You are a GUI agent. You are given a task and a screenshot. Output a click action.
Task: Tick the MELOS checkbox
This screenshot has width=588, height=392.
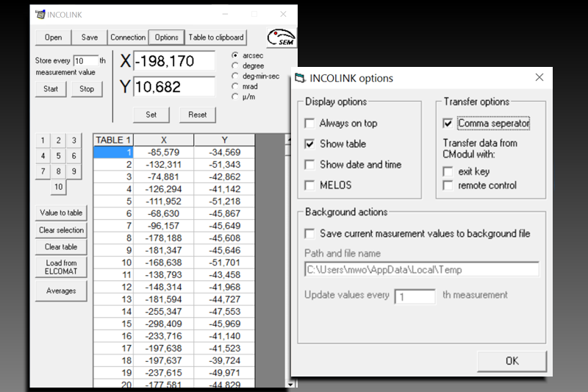[x=309, y=185]
